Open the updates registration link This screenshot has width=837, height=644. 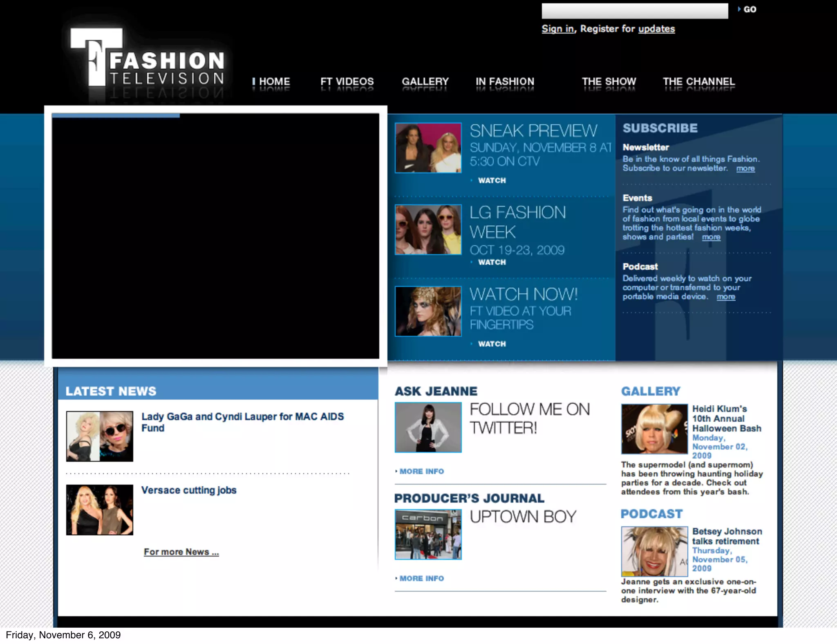[656, 29]
